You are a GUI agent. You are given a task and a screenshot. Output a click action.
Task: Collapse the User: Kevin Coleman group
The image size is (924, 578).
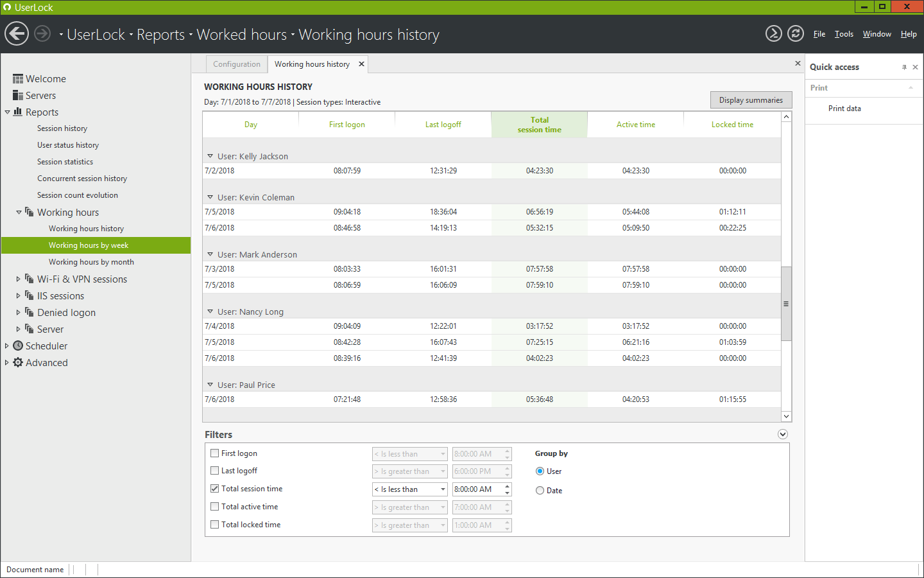pos(210,197)
